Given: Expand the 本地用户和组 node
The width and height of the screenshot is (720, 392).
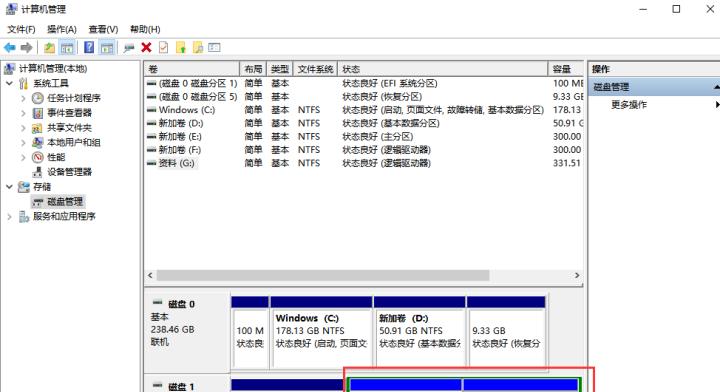Looking at the screenshot, I should [x=23, y=142].
